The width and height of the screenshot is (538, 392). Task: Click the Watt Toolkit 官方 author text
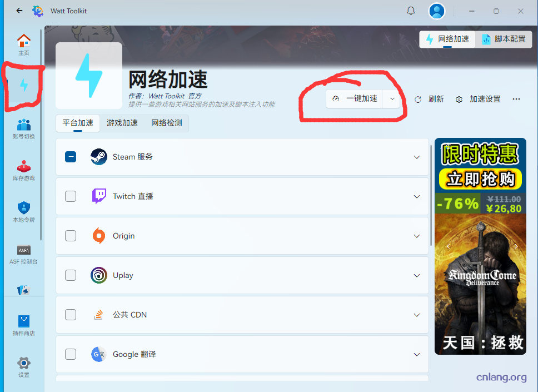point(175,96)
